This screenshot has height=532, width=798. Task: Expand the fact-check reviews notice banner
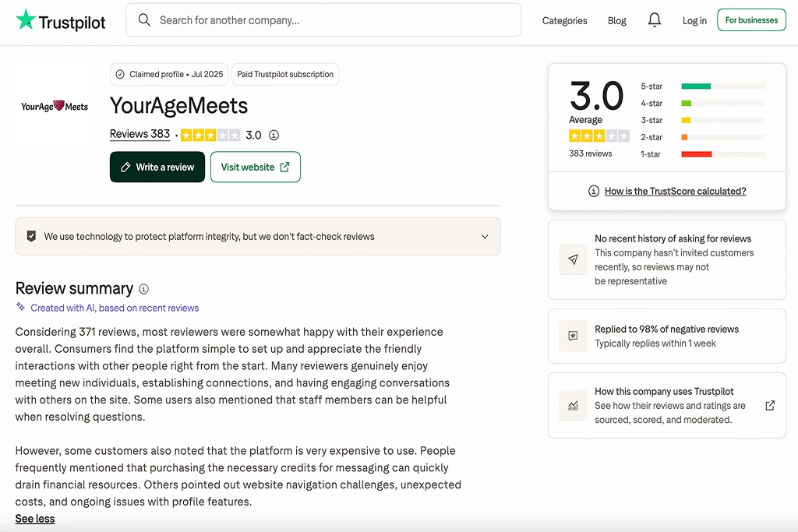point(258,237)
